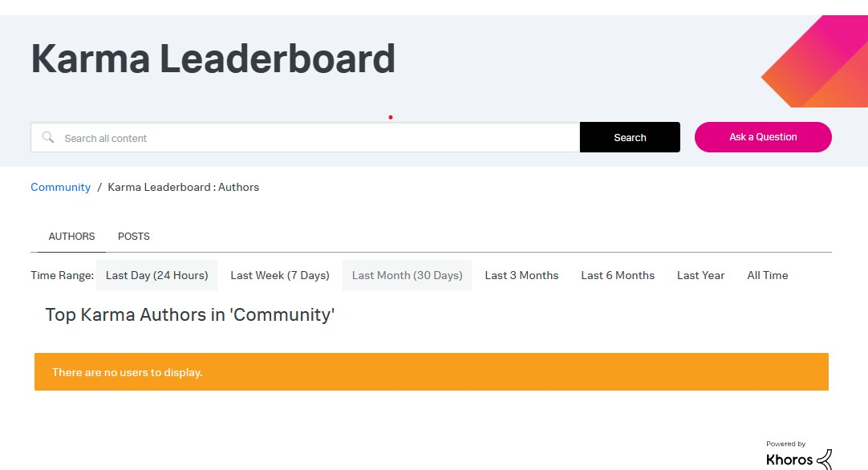The width and height of the screenshot is (868, 470).
Task: Filter by Last 3 Months
Action: click(x=521, y=275)
